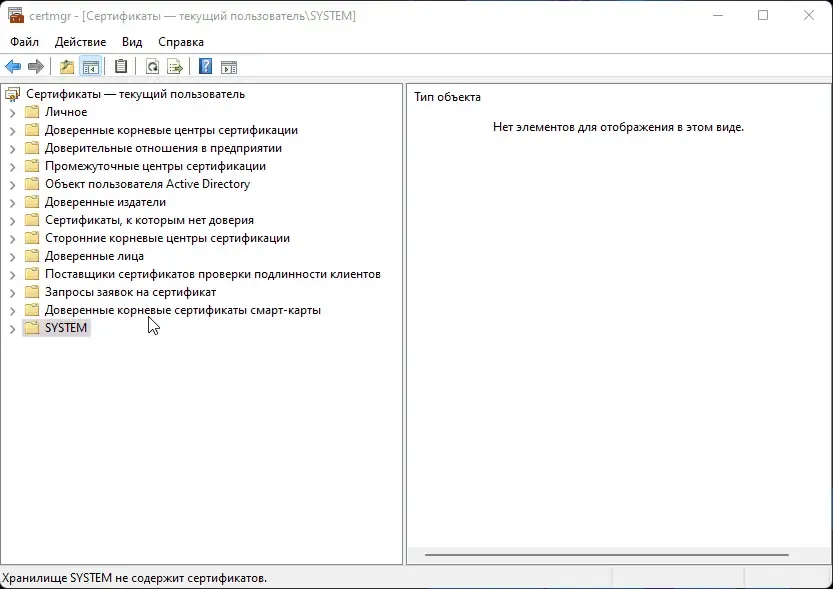The width and height of the screenshot is (833, 589).
Task: Click the horizontal scrollbar in right pane
Action: tap(607, 555)
